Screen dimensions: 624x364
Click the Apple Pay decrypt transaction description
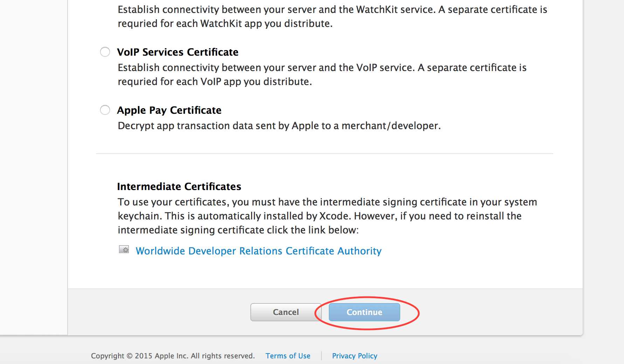click(x=279, y=126)
